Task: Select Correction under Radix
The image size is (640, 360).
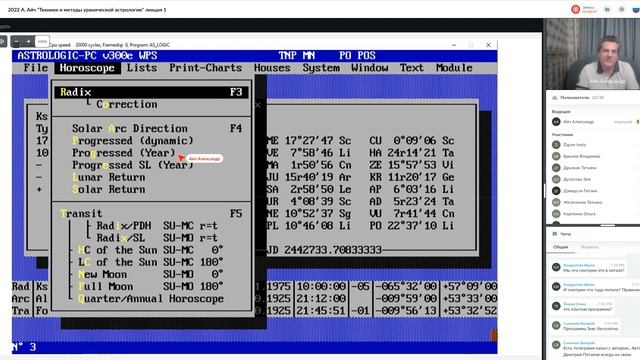Action: coord(127,104)
